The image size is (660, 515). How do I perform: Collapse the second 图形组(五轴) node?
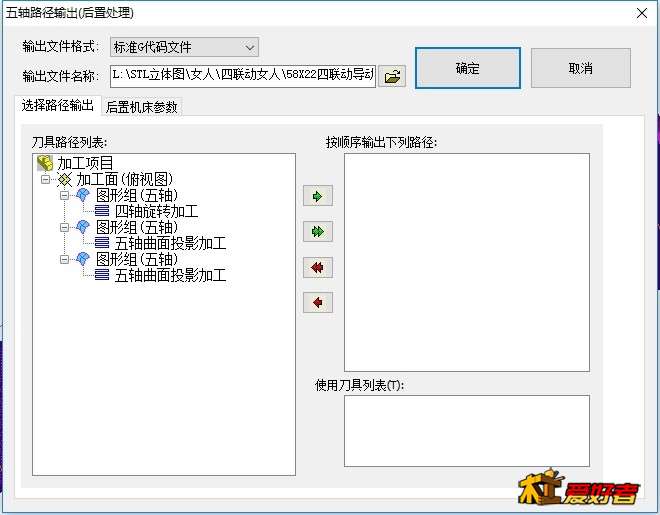pos(64,228)
